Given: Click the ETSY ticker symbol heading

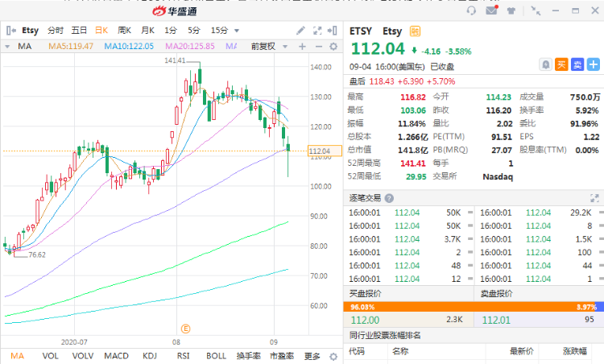Looking at the screenshot, I should [361, 31].
